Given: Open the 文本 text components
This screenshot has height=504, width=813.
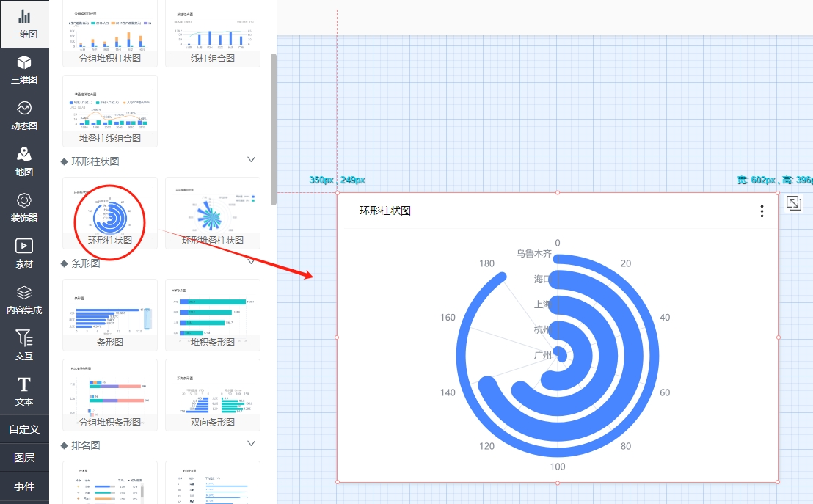Looking at the screenshot, I should [x=24, y=392].
